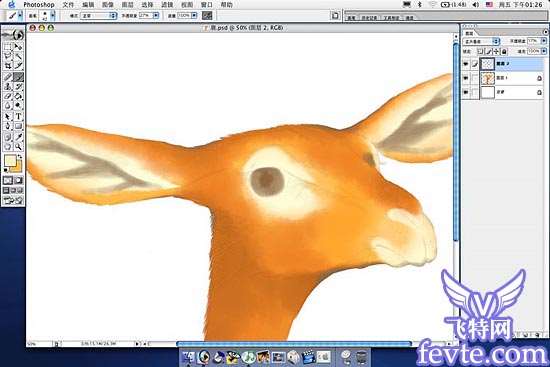Image resolution: width=550 pixels, height=367 pixels.
Task: Select the History Brush tool
Action: 18,86
